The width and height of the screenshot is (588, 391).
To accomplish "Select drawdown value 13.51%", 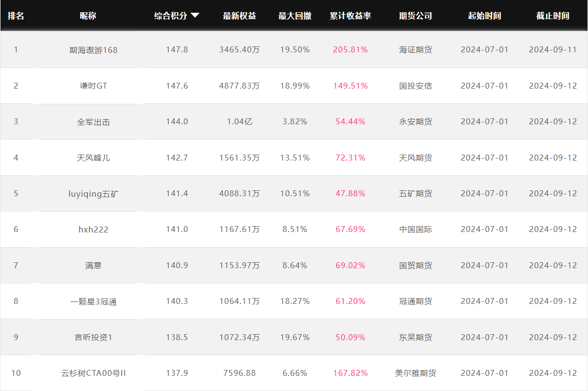I will [x=295, y=158].
